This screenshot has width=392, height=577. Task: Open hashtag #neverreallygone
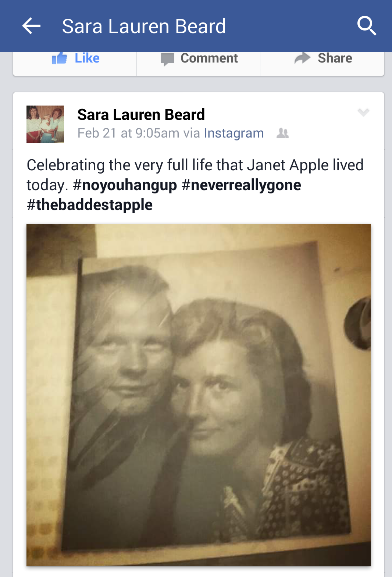(x=241, y=185)
